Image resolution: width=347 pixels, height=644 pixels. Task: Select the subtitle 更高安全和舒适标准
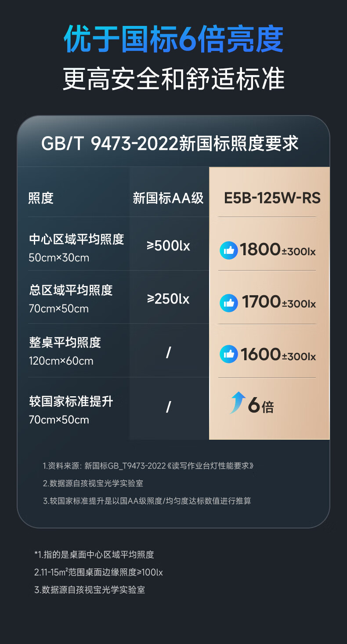[173, 79]
